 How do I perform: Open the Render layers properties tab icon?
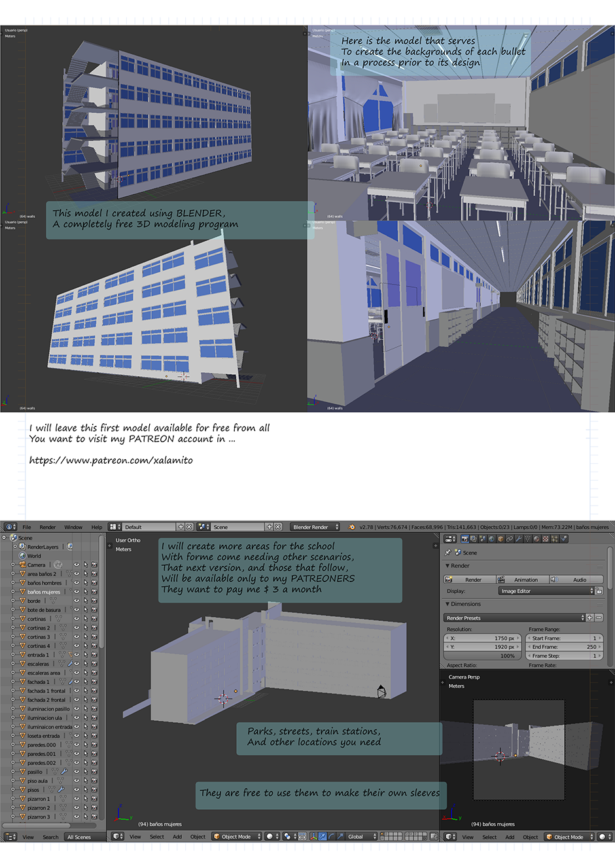click(x=473, y=539)
